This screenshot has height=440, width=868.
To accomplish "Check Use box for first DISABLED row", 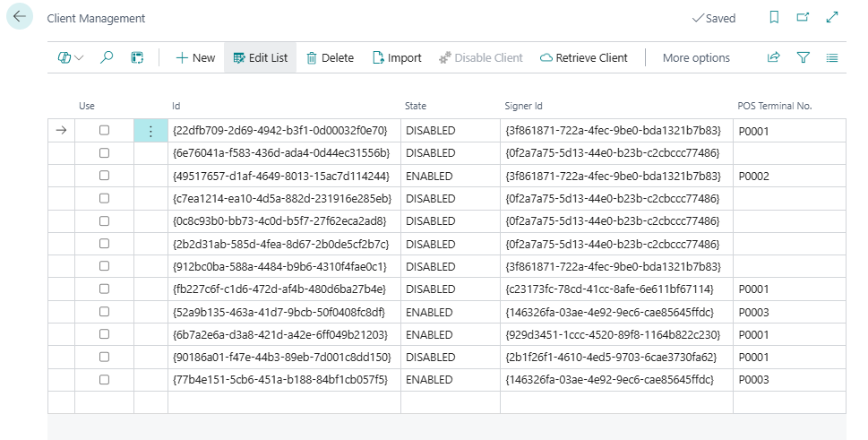I will 104,131.
